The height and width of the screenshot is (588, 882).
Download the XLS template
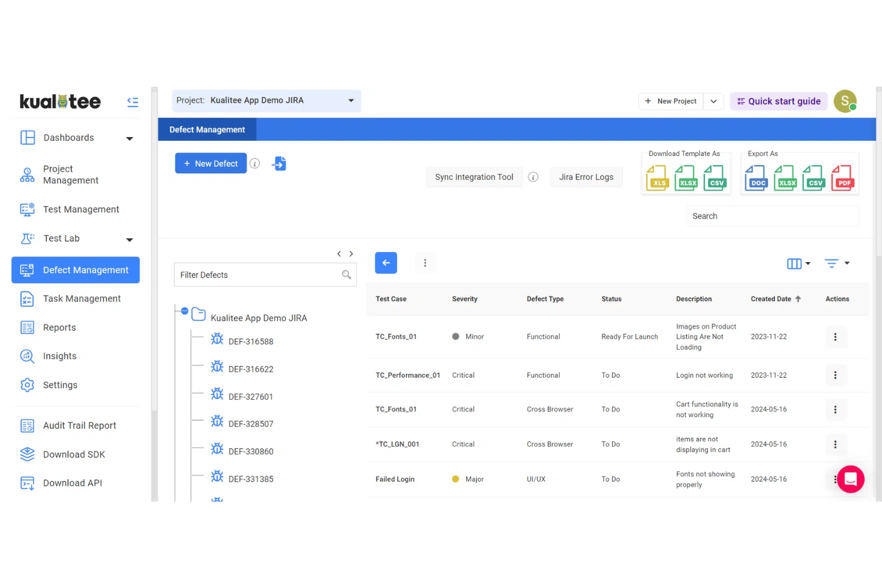coord(657,178)
